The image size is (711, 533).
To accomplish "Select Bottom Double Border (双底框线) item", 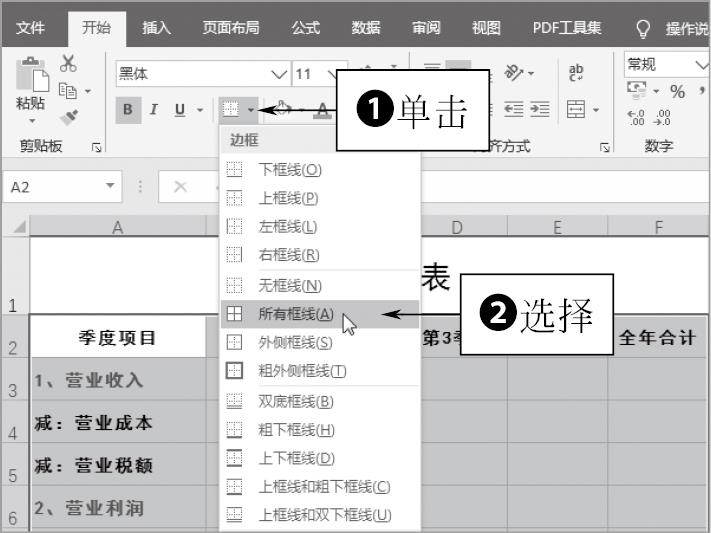I will pyautogui.click(x=296, y=401).
